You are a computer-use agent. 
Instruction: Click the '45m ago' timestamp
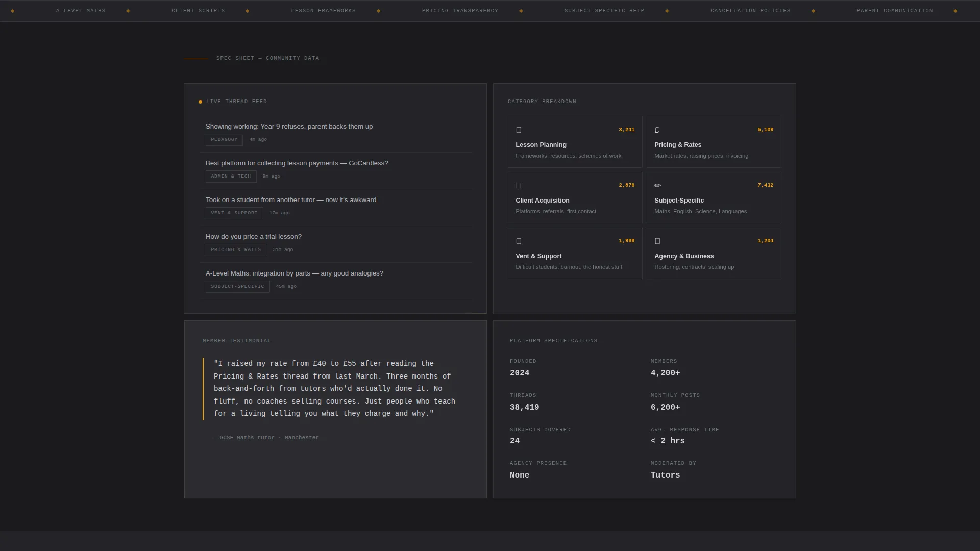286,287
